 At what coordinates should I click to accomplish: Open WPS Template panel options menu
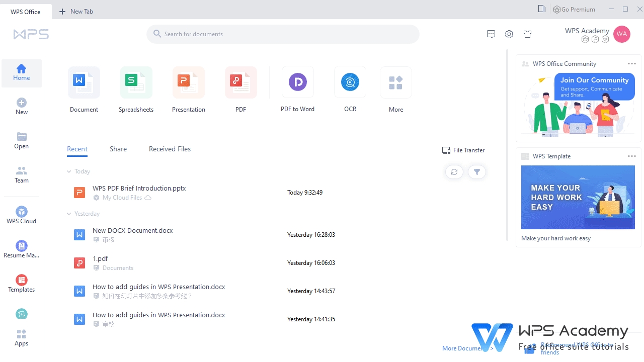click(632, 156)
